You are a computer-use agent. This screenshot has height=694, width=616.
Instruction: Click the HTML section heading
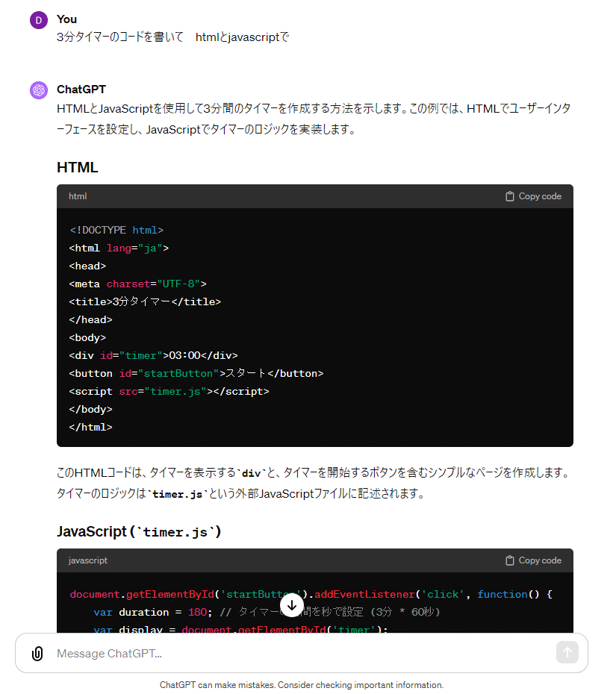click(78, 167)
